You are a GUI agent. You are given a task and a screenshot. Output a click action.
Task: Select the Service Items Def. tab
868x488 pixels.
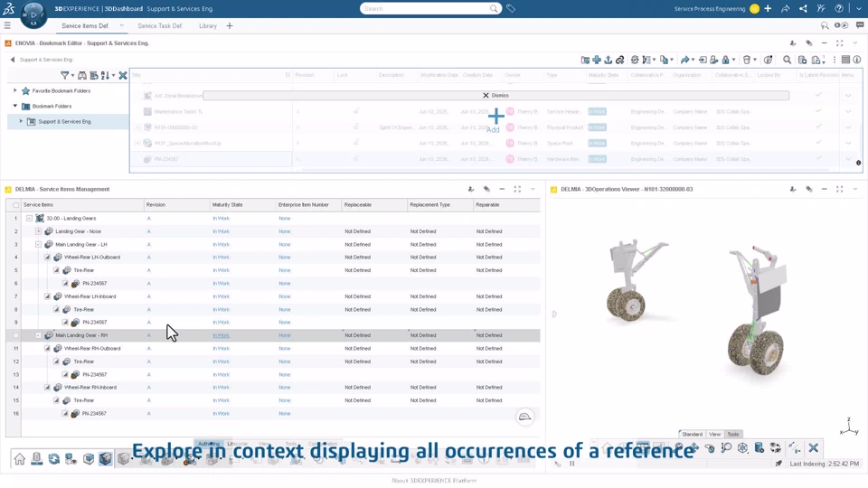pos(85,26)
